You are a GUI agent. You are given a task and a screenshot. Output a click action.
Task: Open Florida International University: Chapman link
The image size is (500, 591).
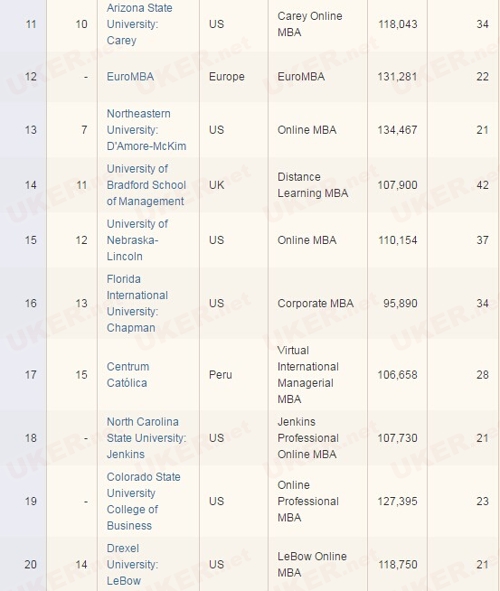point(137,303)
